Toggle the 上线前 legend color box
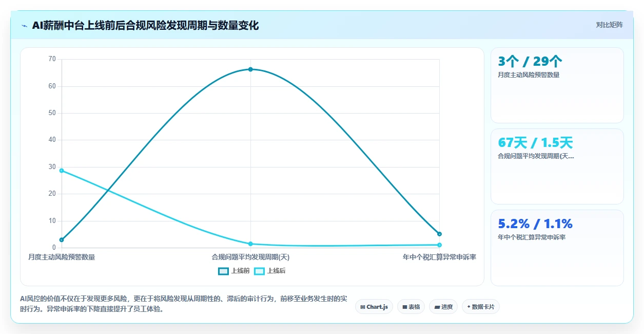 coord(223,271)
